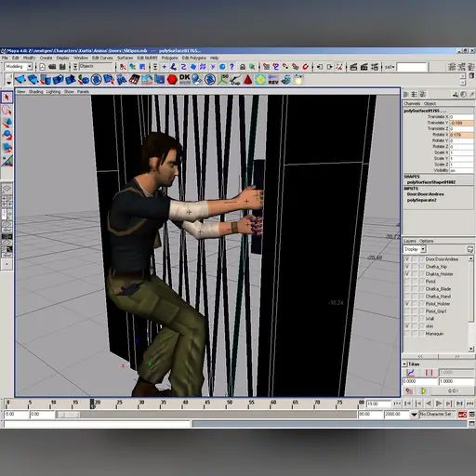Click the lock selection icon
476x476 pixels.
[x=243, y=67]
